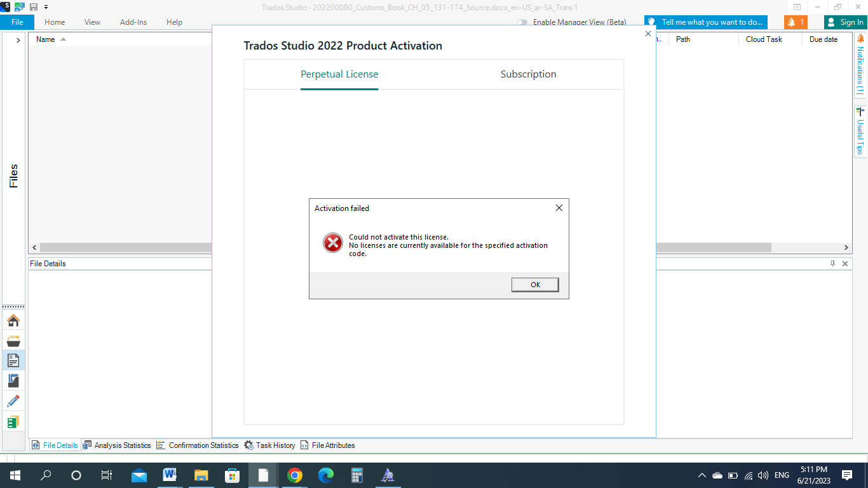Switch to the Subscription tab
868x488 pixels.
pos(528,74)
